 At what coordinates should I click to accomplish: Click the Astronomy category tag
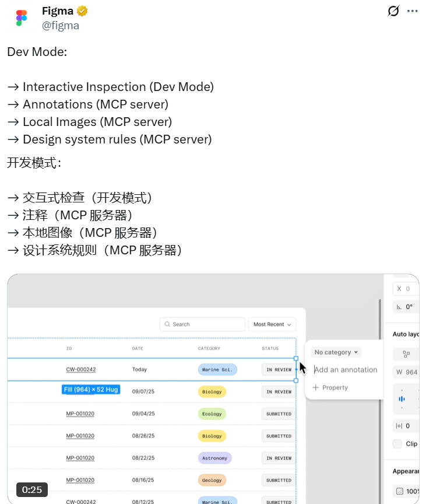pyautogui.click(x=214, y=459)
